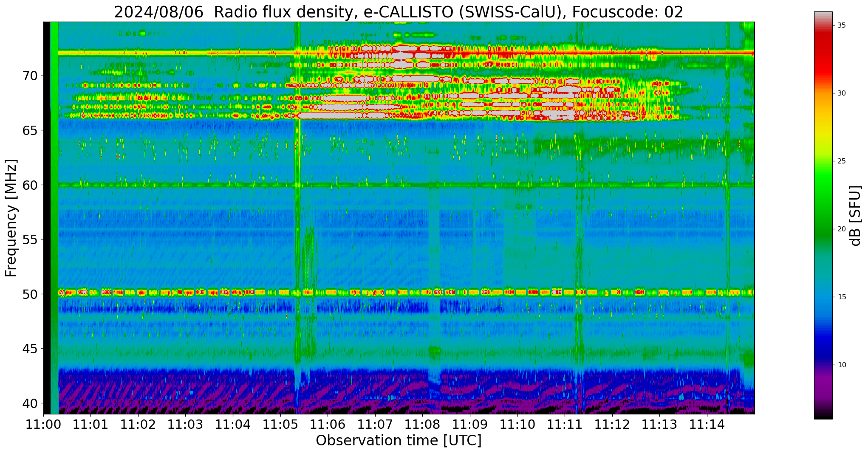This screenshot has width=868, height=453.
Task: Click the 11:05 time tick label
Action: tap(280, 425)
